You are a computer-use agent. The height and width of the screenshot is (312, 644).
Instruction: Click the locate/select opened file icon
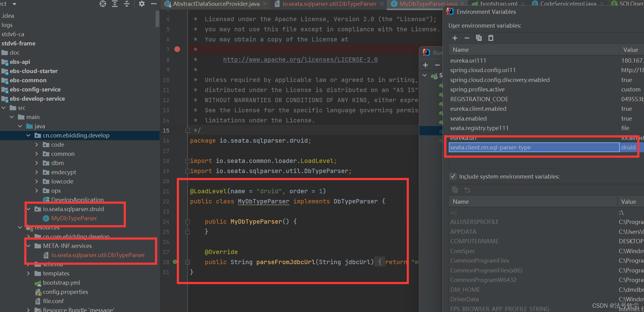(x=103, y=4)
